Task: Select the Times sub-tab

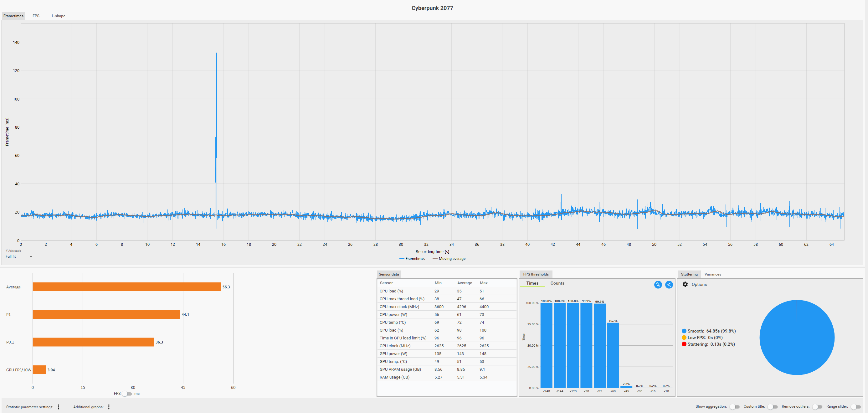Action: (x=532, y=283)
